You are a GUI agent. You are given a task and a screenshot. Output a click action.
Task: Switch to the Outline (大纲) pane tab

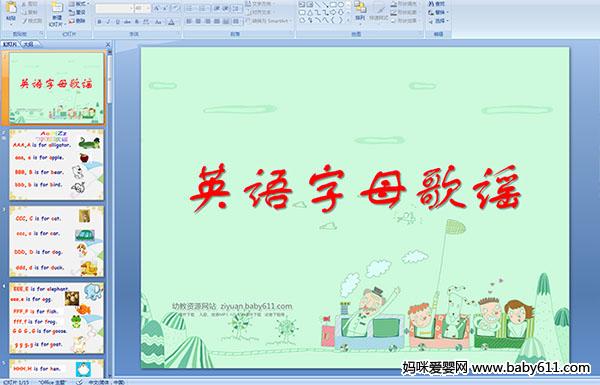(28, 44)
